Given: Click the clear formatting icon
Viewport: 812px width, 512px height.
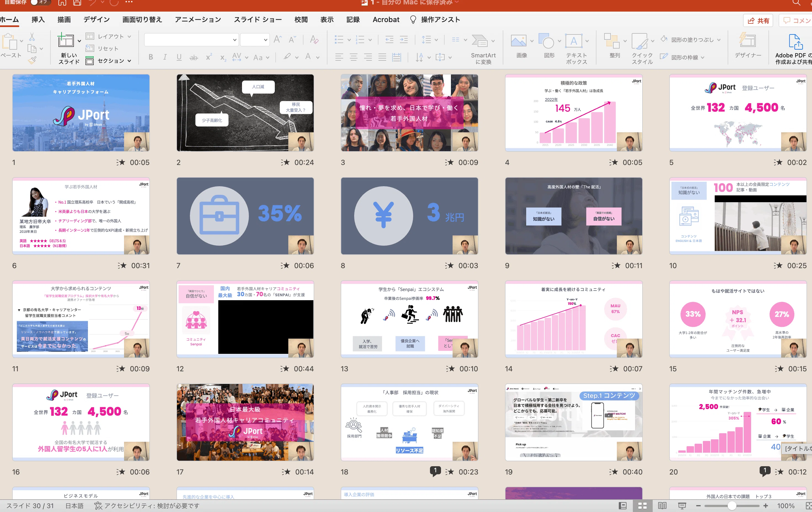Looking at the screenshot, I should click(x=314, y=39).
